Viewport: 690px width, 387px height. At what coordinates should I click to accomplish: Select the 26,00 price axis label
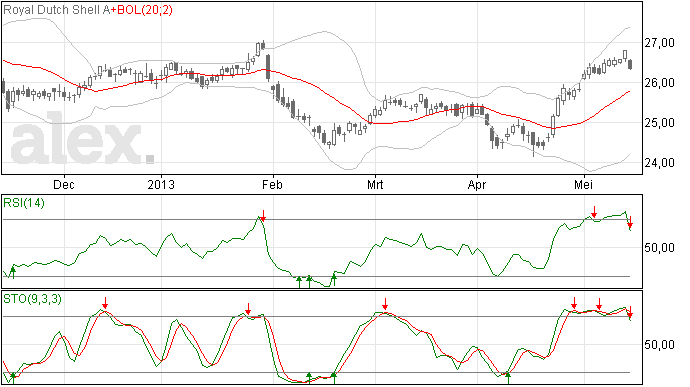pyautogui.click(x=659, y=83)
